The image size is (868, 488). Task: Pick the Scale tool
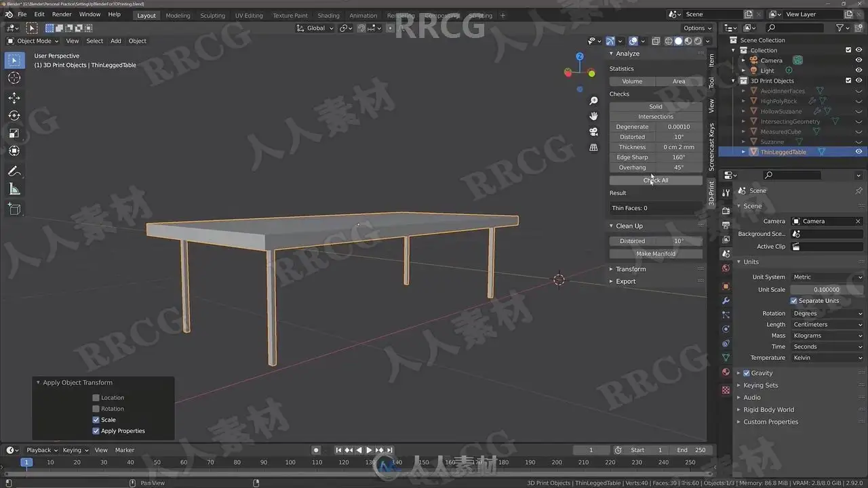pyautogui.click(x=14, y=134)
